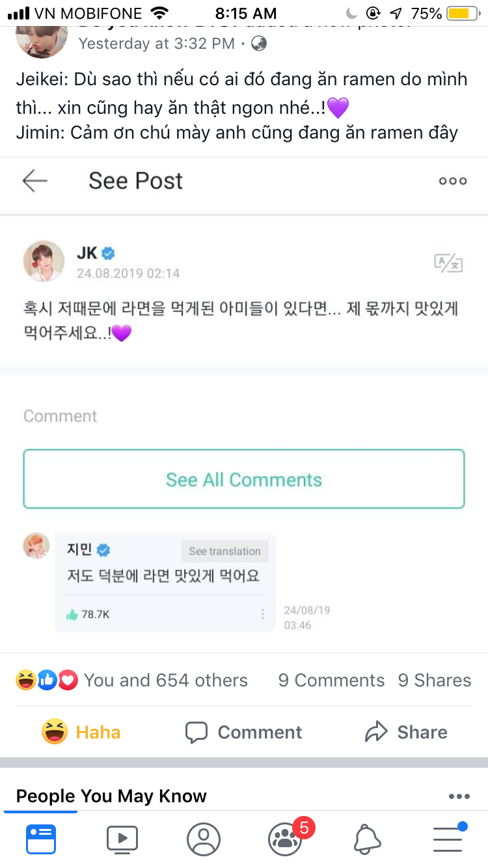Tap JK's profile picture
This screenshot has width=488, height=868.
tap(44, 261)
